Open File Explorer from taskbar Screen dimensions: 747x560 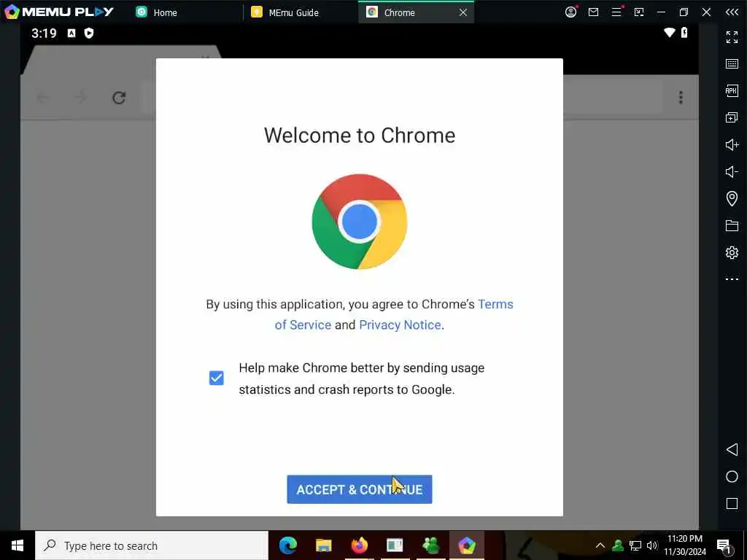323,545
